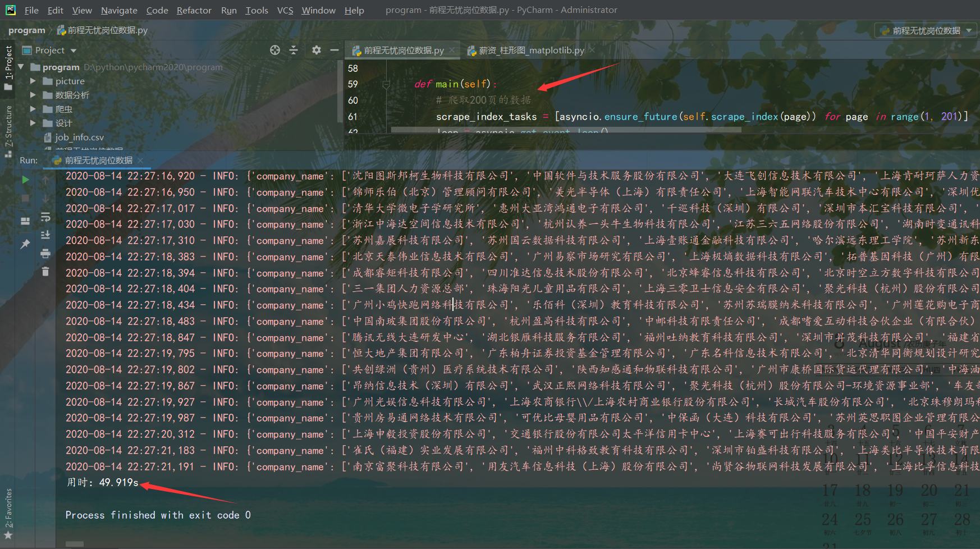Open the VCS menu

[x=285, y=10]
